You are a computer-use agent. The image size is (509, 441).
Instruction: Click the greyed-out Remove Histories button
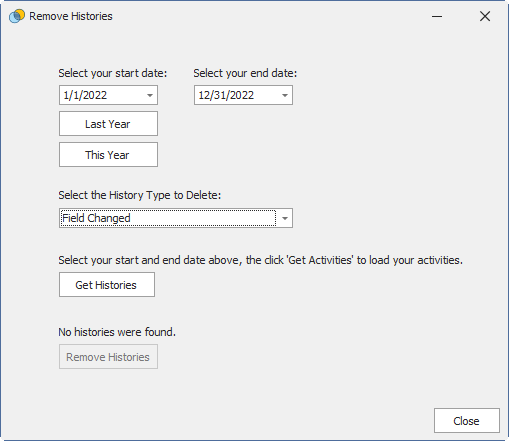108,357
